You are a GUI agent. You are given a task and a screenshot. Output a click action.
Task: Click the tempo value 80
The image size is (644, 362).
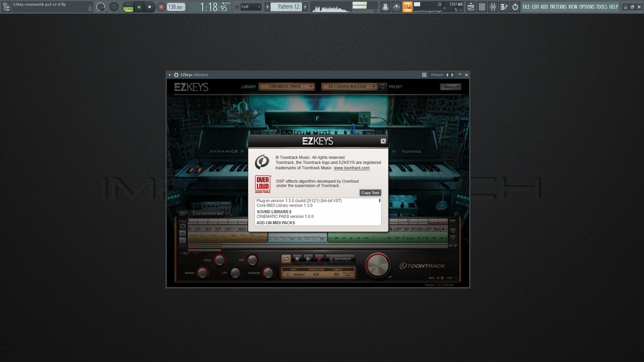tap(336, 274)
